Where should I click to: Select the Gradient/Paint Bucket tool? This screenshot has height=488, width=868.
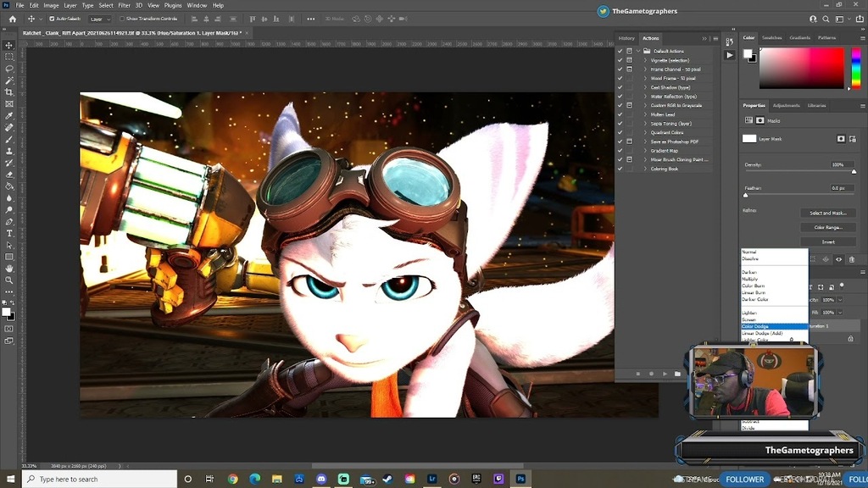[8, 186]
